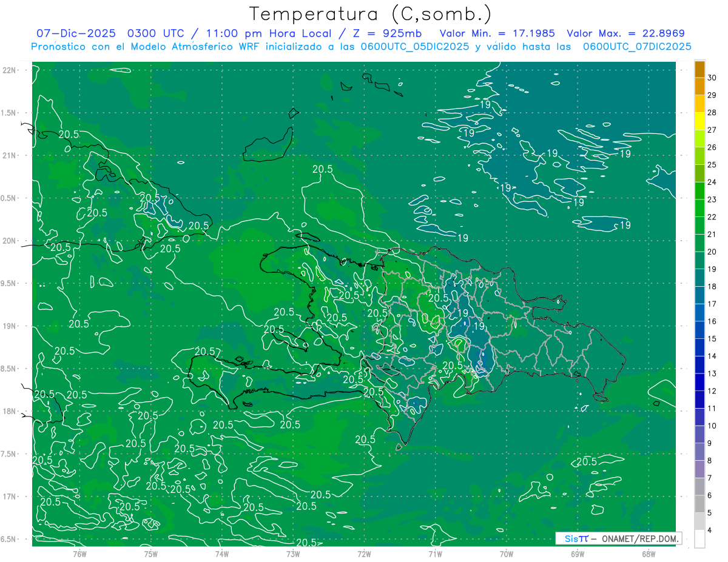Pick the color swatch between 29 and 30
The height and width of the screenshot is (562, 728).
[x=699, y=86]
